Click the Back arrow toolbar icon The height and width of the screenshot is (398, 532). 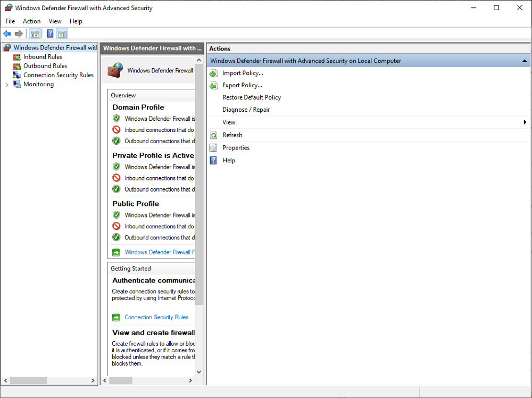[7, 34]
